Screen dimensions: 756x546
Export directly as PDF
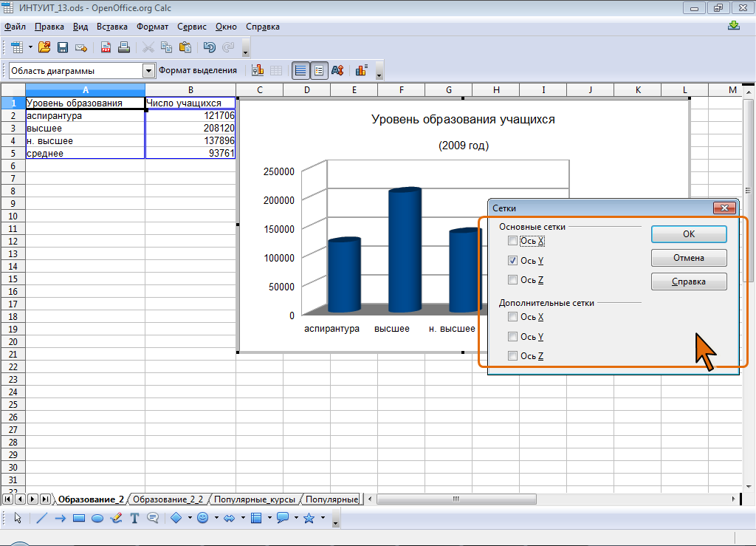tap(106, 47)
